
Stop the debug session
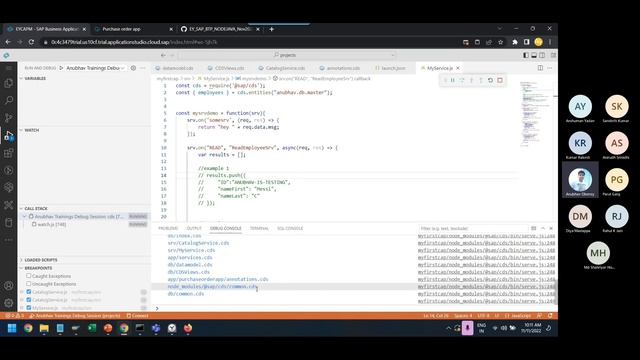(x=500, y=80)
